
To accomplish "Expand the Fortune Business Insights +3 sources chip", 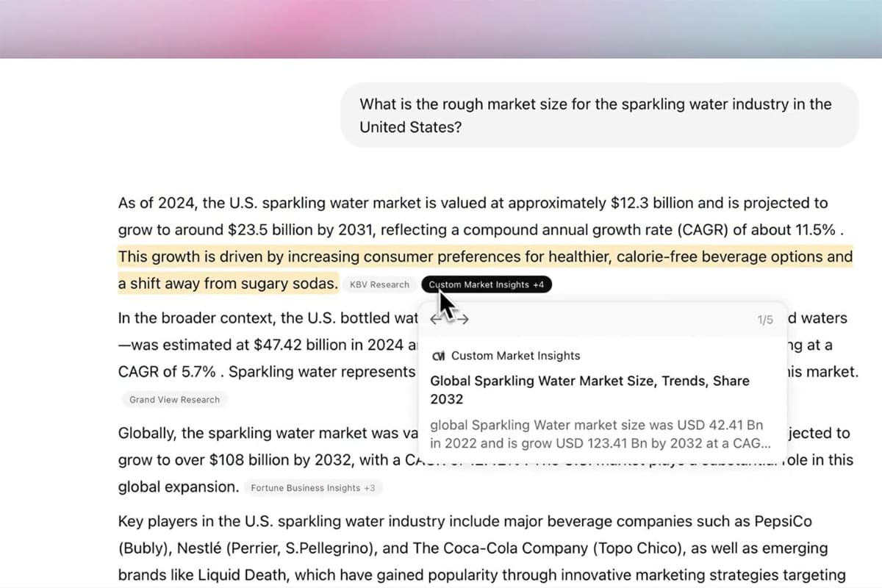I will point(314,488).
